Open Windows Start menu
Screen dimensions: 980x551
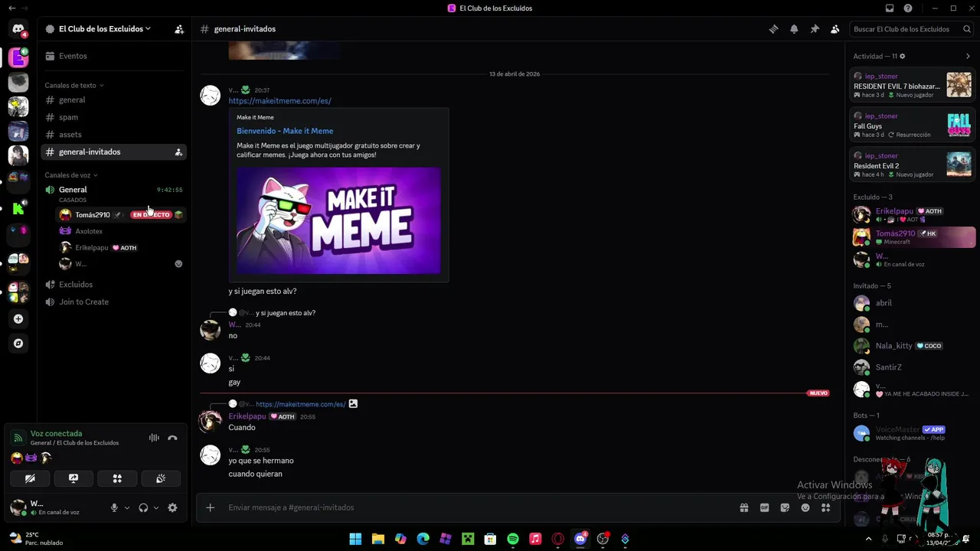355,539
